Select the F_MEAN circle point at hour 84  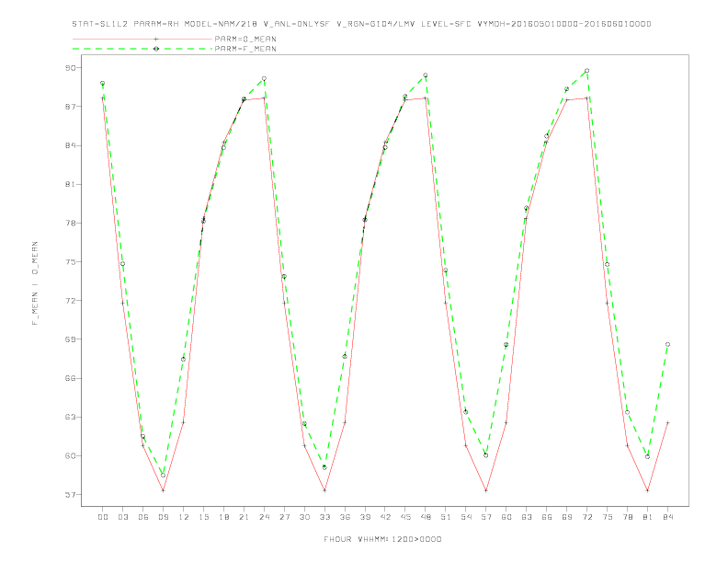pos(667,345)
